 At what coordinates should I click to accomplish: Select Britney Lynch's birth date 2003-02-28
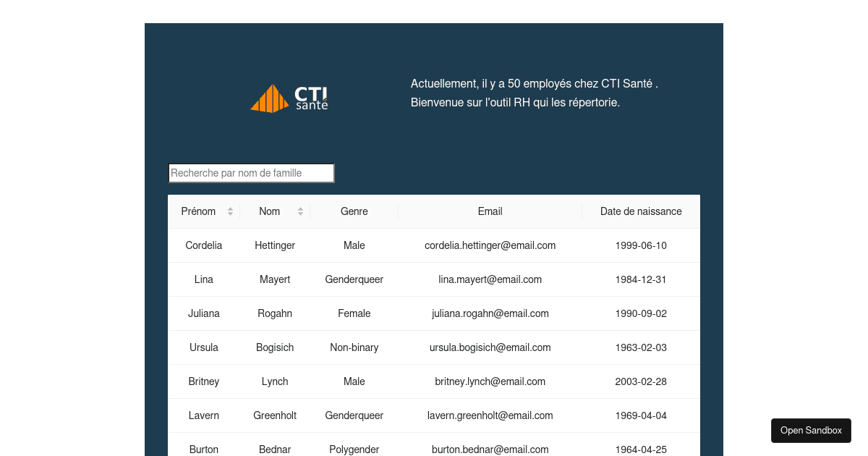pos(641,381)
